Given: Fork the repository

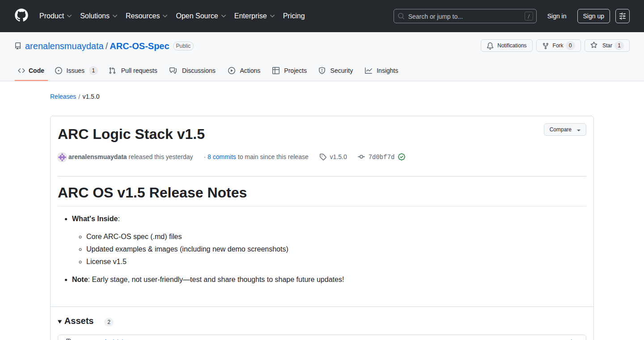Looking at the screenshot, I should pos(559,46).
